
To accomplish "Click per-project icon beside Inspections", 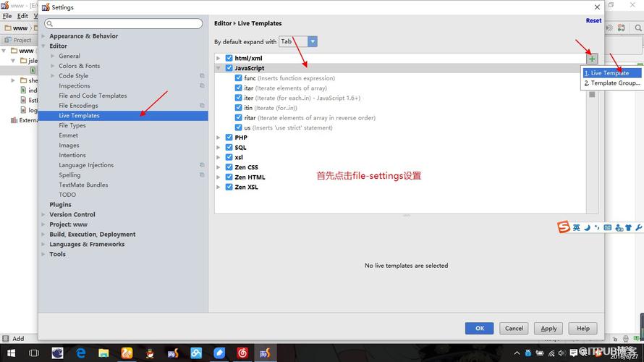I will pyautogui.click(x=202, y=85).
